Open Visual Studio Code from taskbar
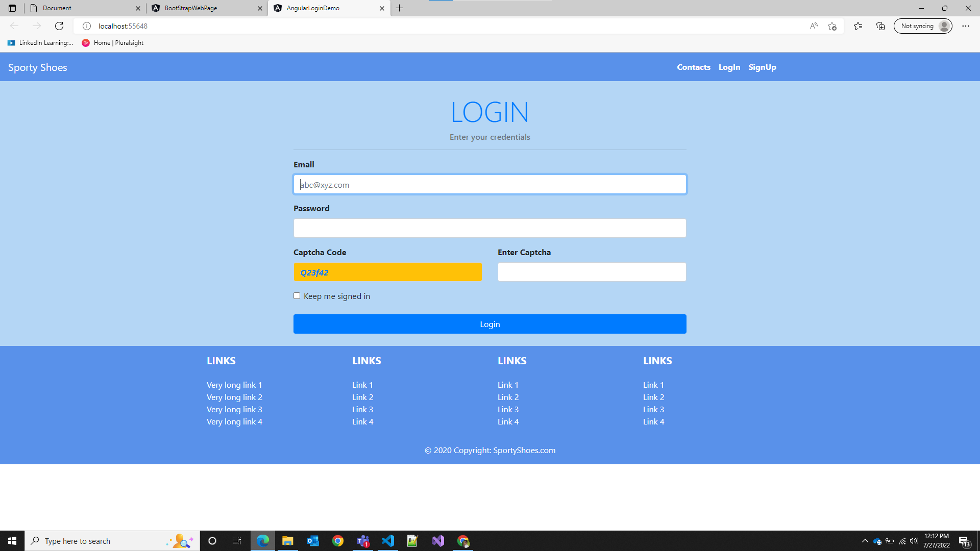The height and width of the screenshot is (551, 980). pyautogui.click(x=388, y=541)
